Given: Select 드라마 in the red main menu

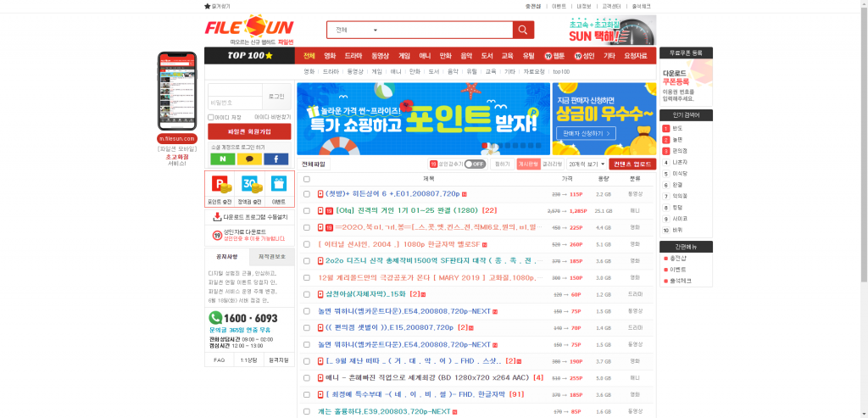Looking at the screenshot, I should [x=353, y=56].
